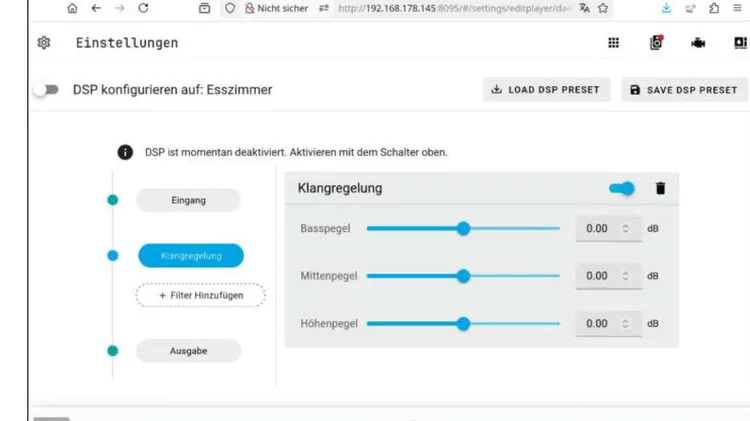Click Filter Hinzufügen to add filter
The height and width of the screenshot is (421, 750).
coord(201,295)
